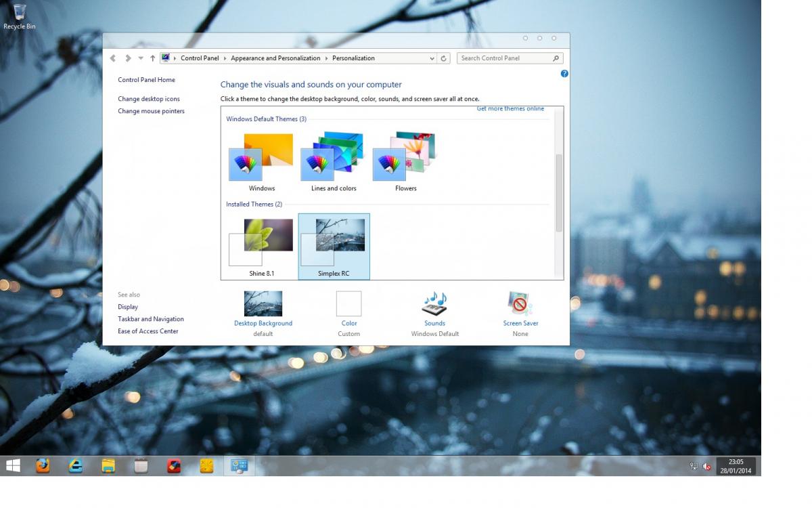The height and width of the screenshot is (508, 812).
Task: Expand the arrow before Control Panel breadcrumb
Action: pyautogui.click(x=175, y=58)
